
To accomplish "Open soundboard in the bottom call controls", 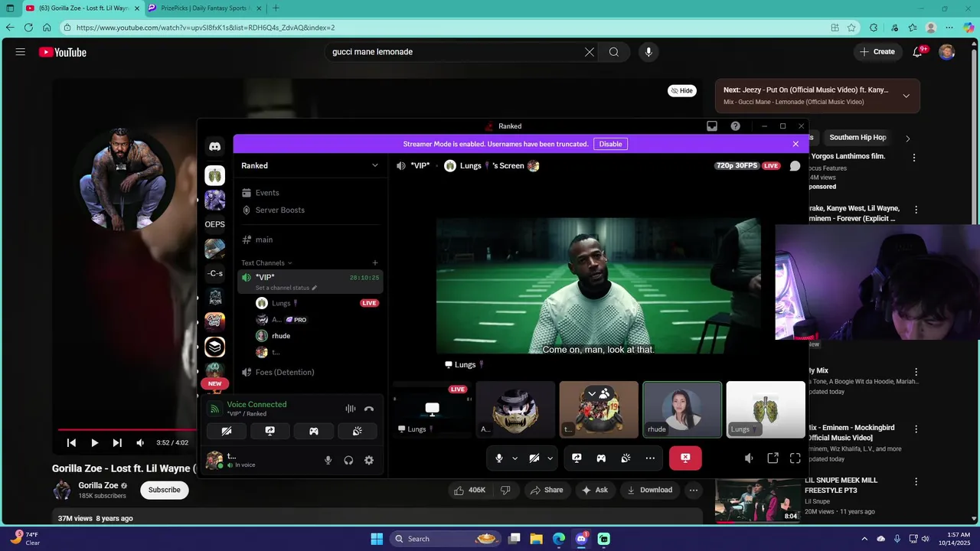I will [x=626, y=458].
